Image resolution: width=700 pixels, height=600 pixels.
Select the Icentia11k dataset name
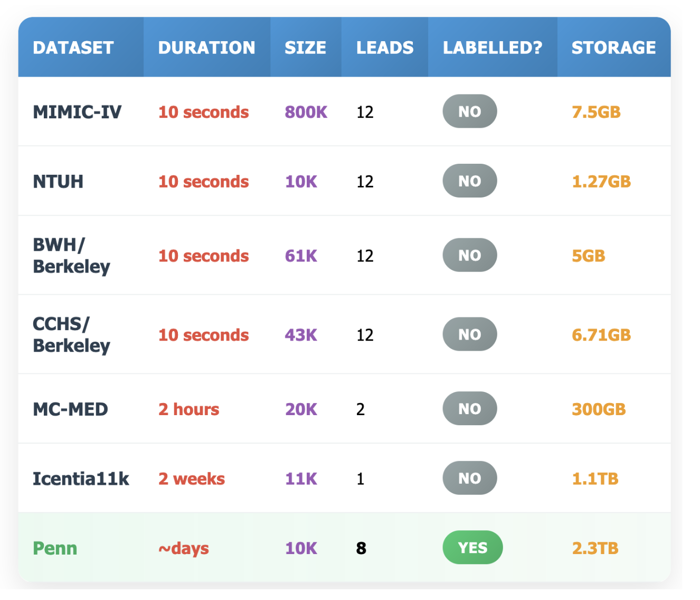click(81, 479)
